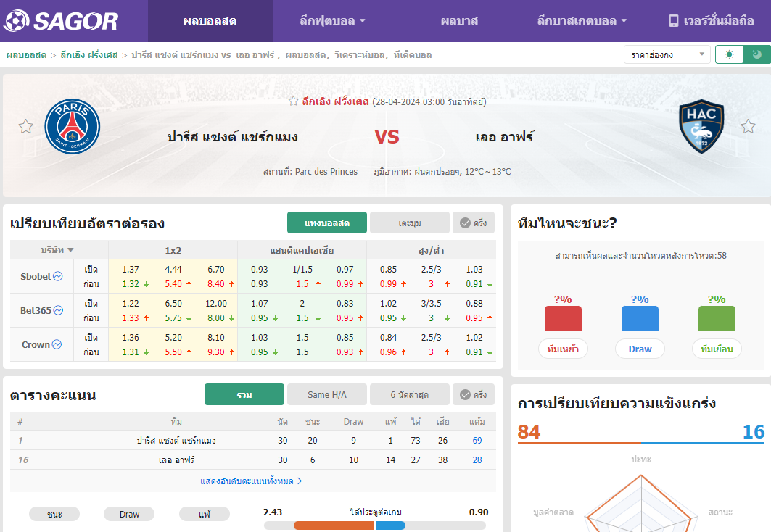Click the 84 versus 16 strength bar
This screenshot has height=532, width=771.
pyautogui.click(x=641, y=443)
